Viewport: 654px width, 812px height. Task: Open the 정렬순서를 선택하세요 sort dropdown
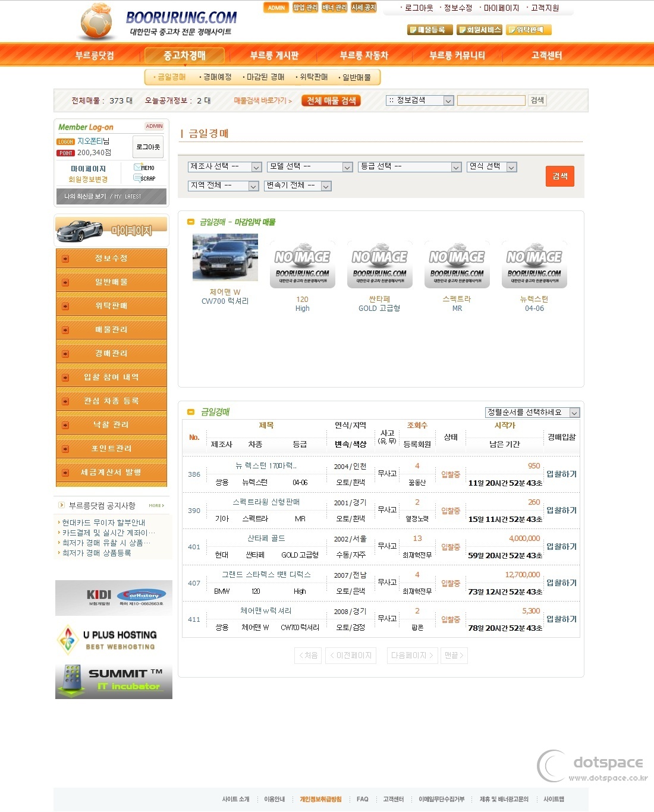[530, 412]
